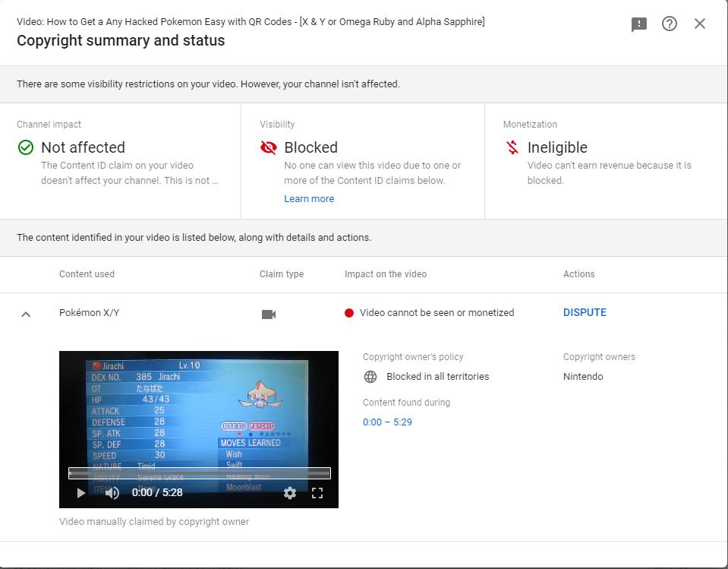Click the 'Actions' column header

click(579, 274)
